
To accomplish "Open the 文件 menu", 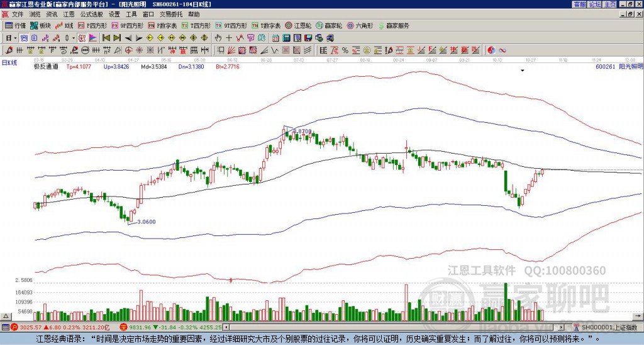I will tap(18, 14).
